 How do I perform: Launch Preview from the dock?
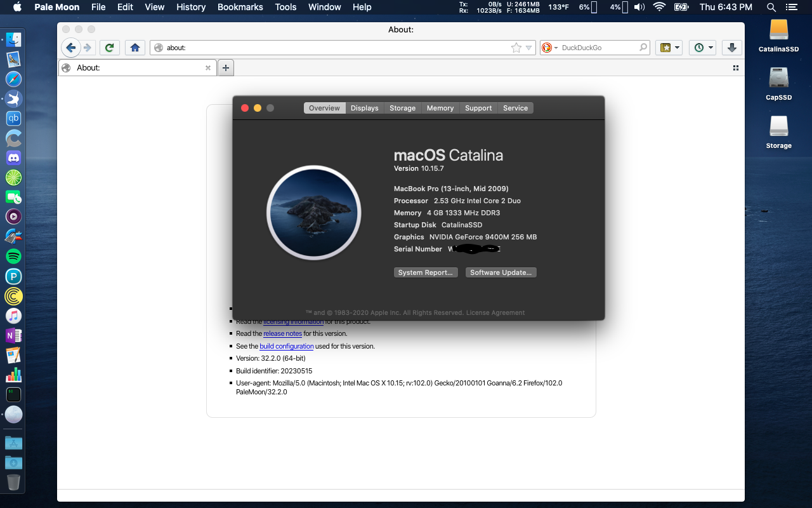(13, 59)
